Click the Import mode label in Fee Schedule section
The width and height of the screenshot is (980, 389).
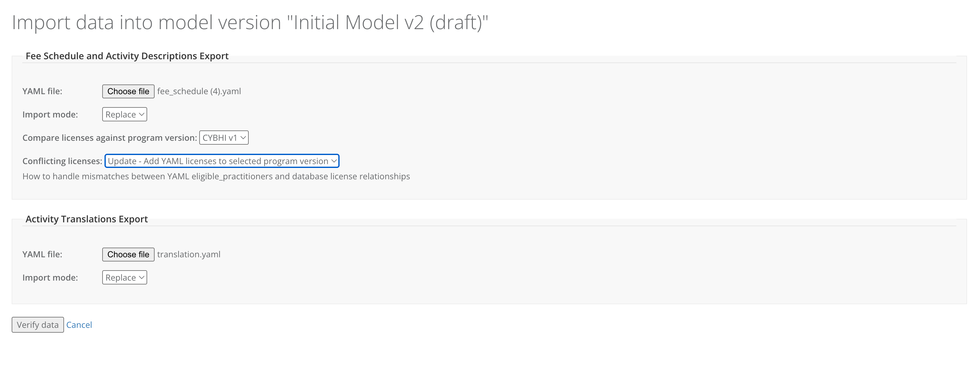(x=50, y=115)
